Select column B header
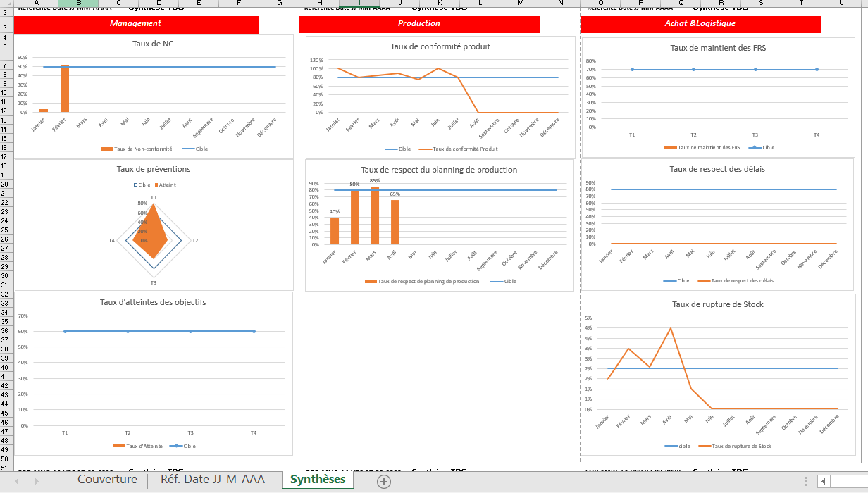Viewport: 868px width, 493px height. [77, 4]
